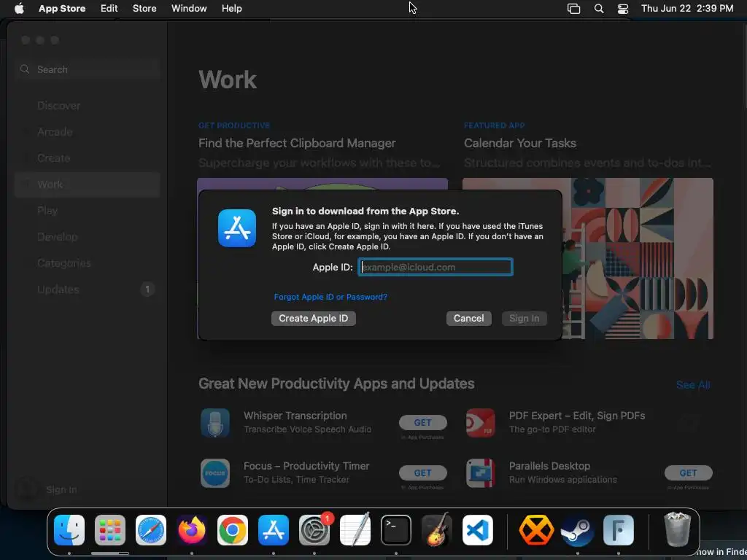
Task: Get the Whisper Transcription app
Action: [x=423, y=422]
